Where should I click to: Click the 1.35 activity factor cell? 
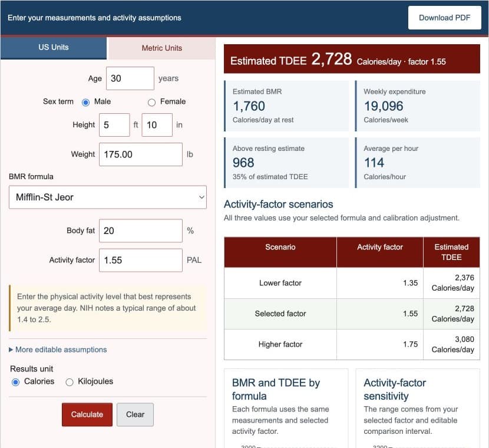380,283
